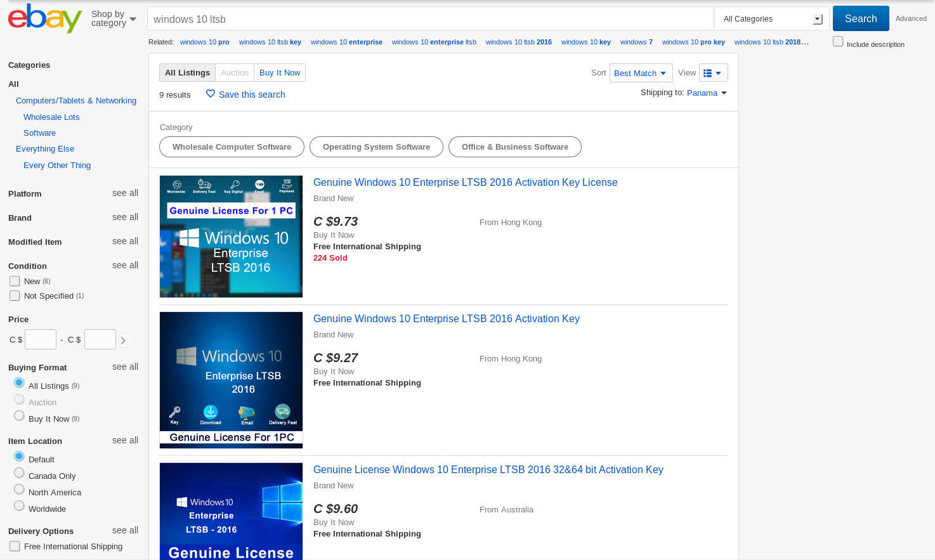Click the "windows 10 pro" related search link
The width and height of the screenshot is (935, 560).
(x=204, y=42)
